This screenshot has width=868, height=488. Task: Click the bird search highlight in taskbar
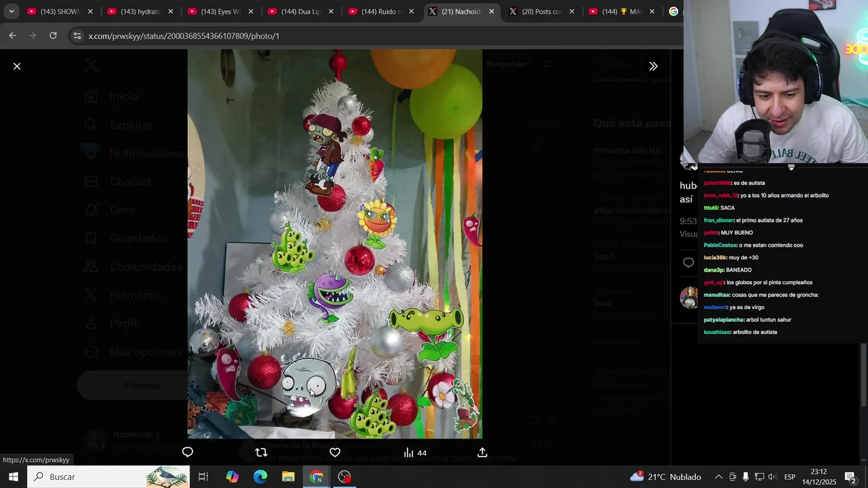pyautogui.click(x=167, y=476)
